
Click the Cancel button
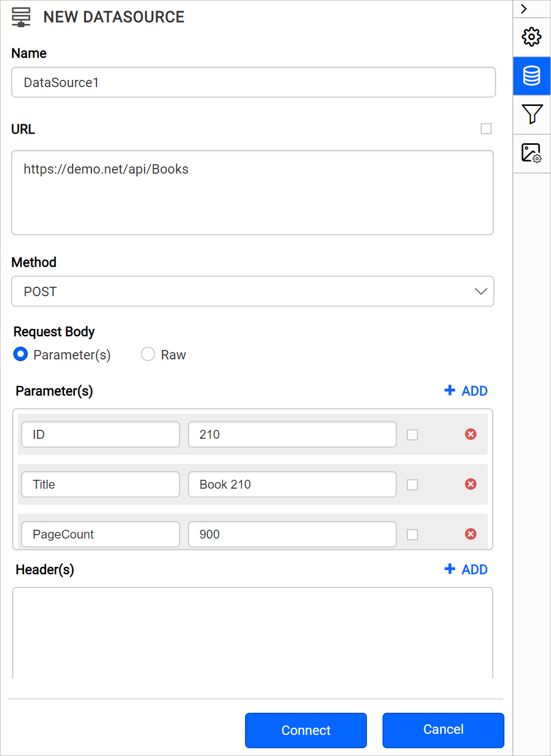click(x=443, y=730)
